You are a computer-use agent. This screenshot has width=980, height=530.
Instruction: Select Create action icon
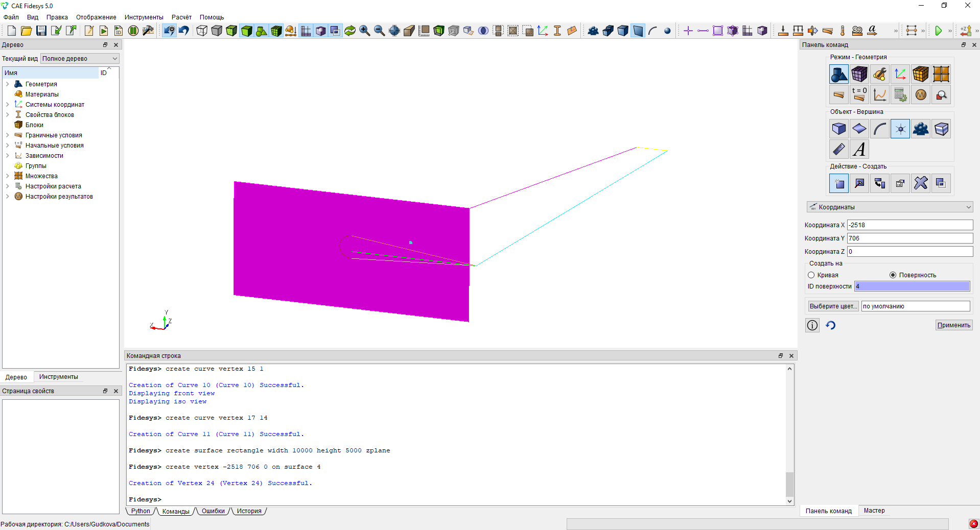coord(839,183)
